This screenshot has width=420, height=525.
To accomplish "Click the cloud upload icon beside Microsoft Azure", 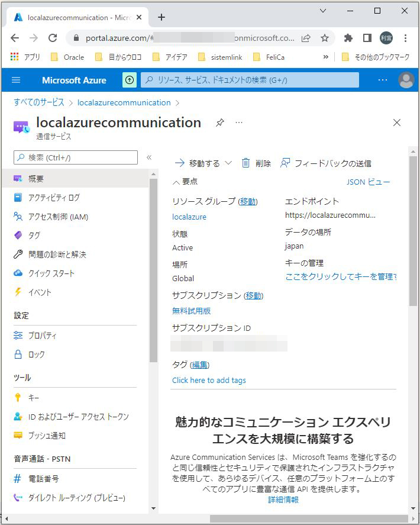I will (x=130, y=80).
